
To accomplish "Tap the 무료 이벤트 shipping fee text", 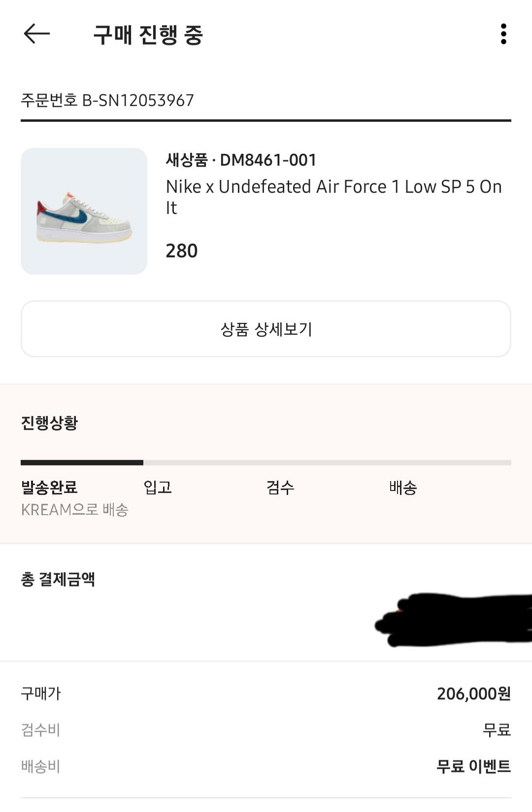I will tap(473, 766).
